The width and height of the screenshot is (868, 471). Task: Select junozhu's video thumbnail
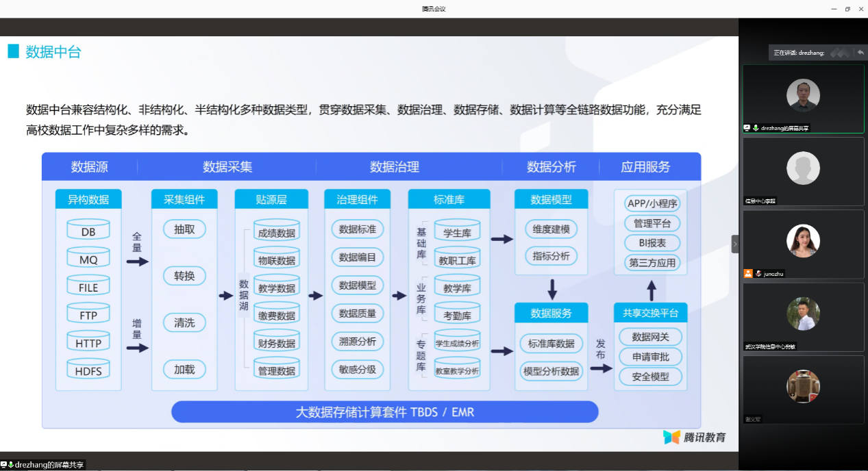[x=803, y=241]
